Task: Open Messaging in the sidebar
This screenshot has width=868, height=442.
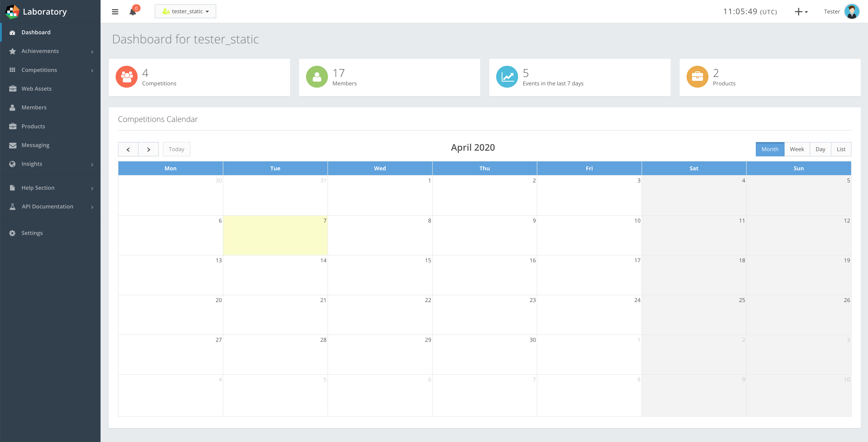Action: [x=35, y=145]
